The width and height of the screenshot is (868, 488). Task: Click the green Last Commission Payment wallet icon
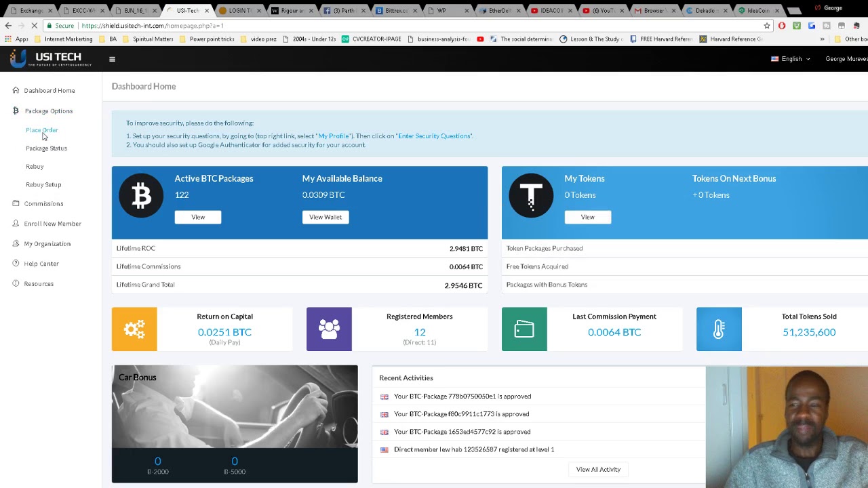(x=524, y=329)
